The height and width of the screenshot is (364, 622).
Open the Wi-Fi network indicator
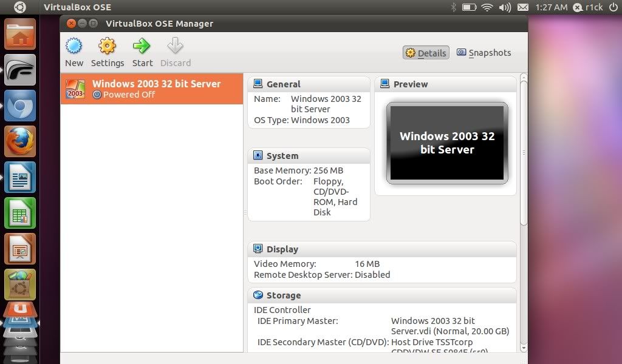[x=487, y=7]
